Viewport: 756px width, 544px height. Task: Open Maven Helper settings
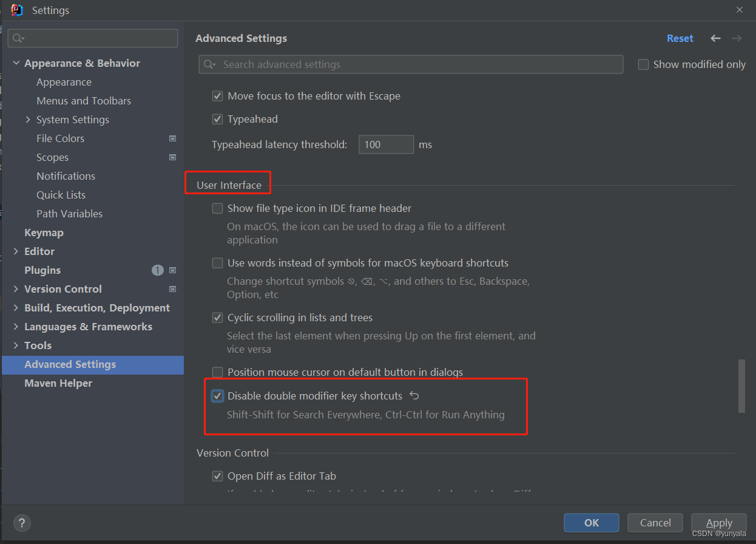58,383
